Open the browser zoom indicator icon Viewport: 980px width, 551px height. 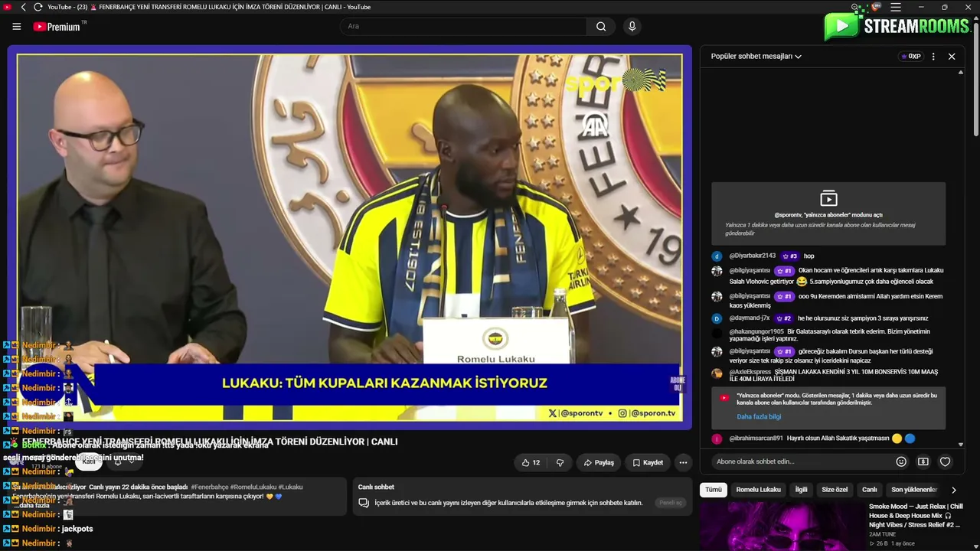856,7
